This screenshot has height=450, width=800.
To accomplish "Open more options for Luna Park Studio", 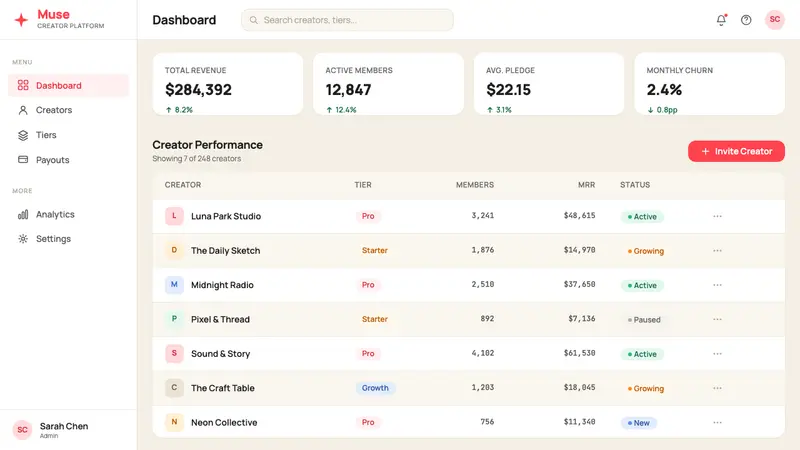I will [x=717, y=216].
